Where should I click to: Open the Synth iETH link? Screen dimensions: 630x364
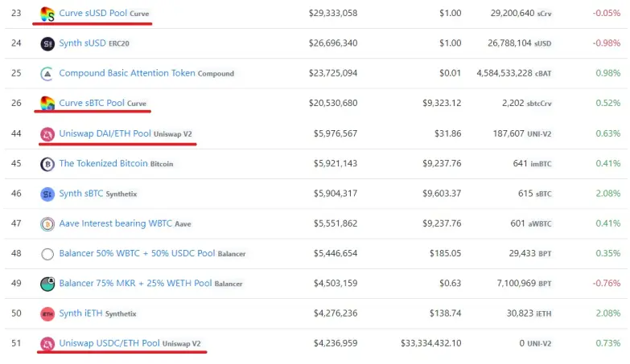tap(80, 313)
